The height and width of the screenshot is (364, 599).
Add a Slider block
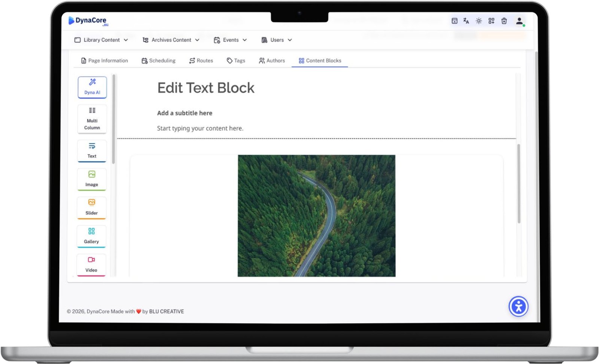coord(92,208)
